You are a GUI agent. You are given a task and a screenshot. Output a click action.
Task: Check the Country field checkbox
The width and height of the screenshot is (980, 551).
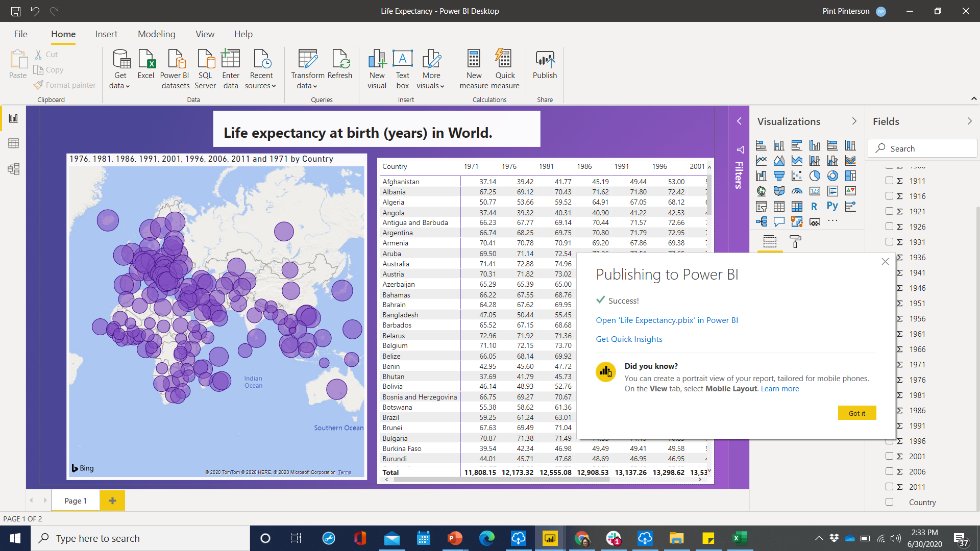click(x=889, y=502)
